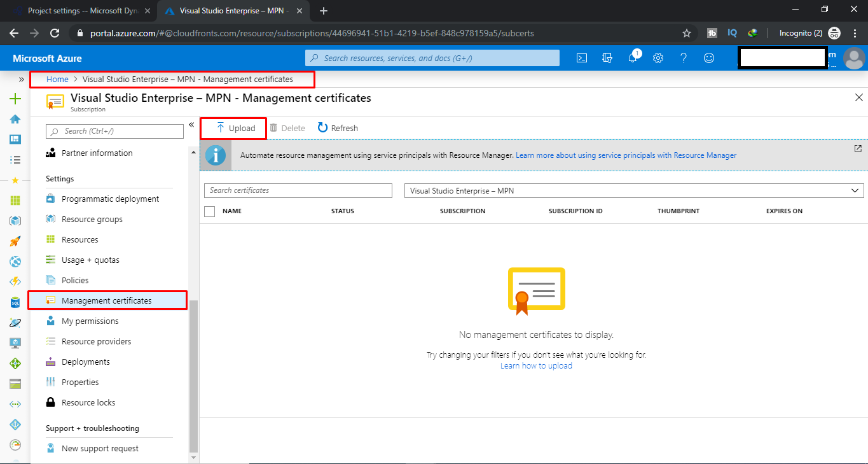Open All services list icon
This screenshot has width=868, height=464.
click(x=15, y=160)
